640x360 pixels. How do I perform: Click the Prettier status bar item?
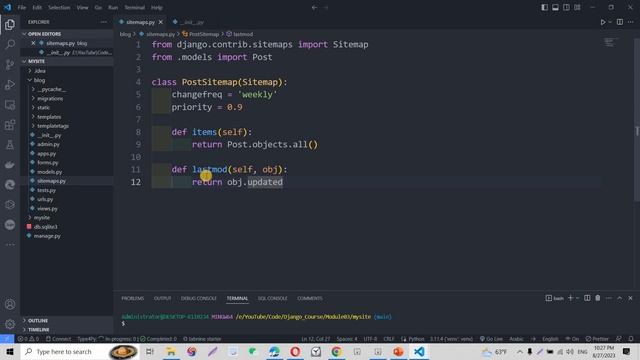597,339
